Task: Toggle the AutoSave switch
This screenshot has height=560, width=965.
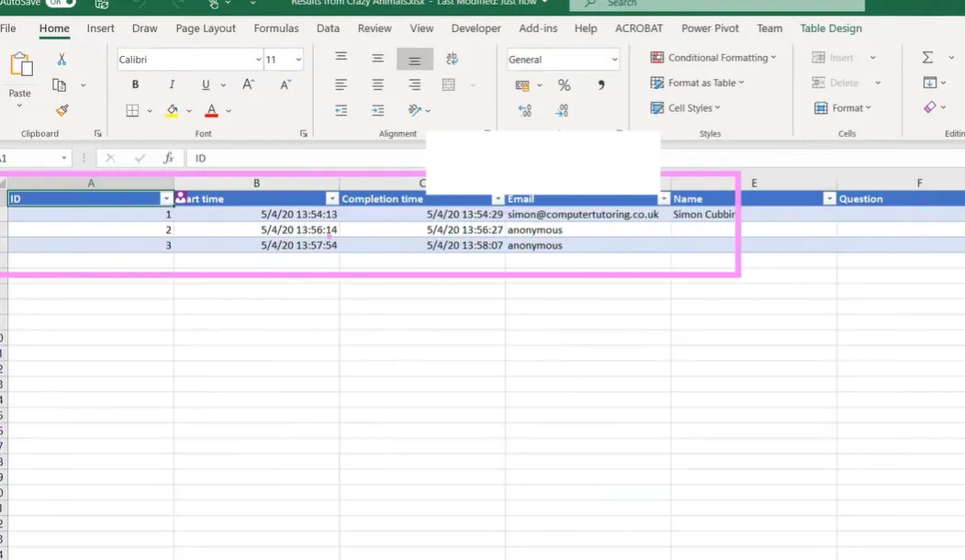Action: click(60, 3)
